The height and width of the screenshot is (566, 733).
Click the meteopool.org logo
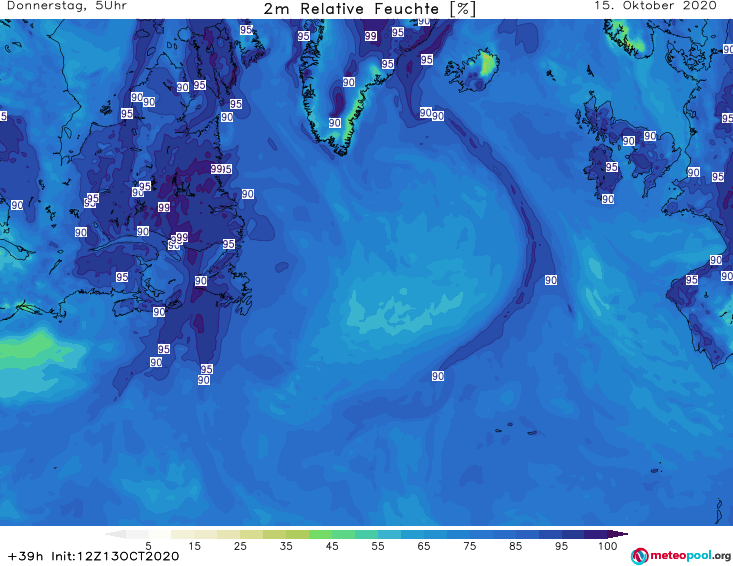coord(681,556)
